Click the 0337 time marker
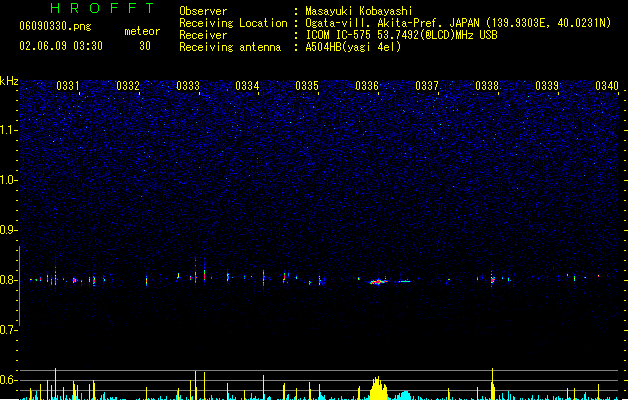Screen dimensions: 629x400 coord(427,86)
